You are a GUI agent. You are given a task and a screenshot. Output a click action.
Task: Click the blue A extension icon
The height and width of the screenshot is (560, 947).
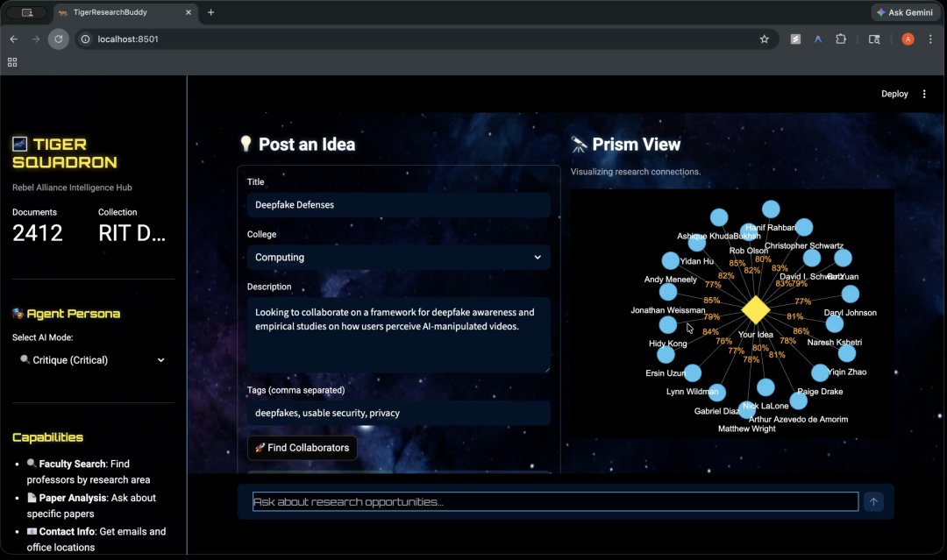[818, 39]
